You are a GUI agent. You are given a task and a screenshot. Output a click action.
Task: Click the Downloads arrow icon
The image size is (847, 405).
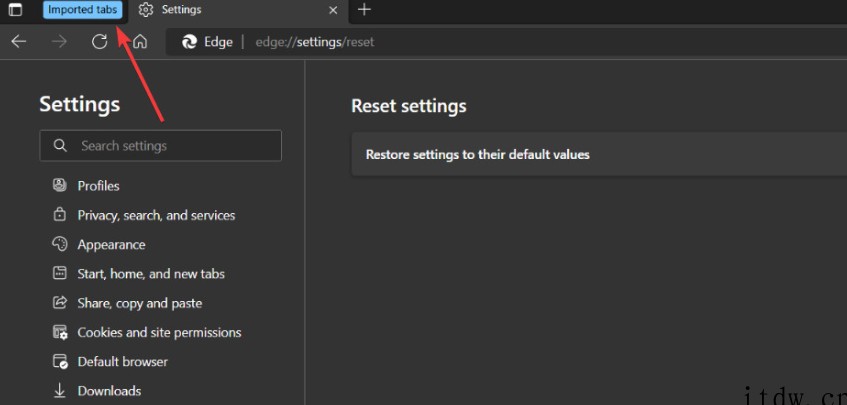59,390
